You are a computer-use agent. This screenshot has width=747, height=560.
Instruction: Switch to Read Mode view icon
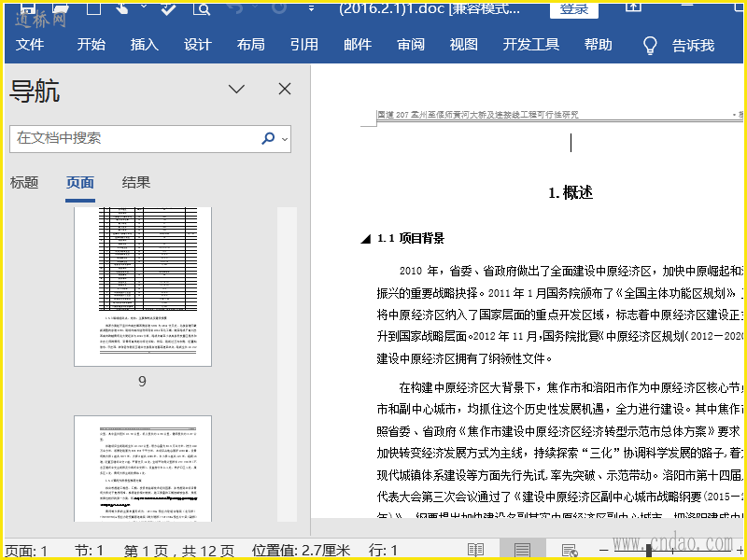(x=475, y=551)
